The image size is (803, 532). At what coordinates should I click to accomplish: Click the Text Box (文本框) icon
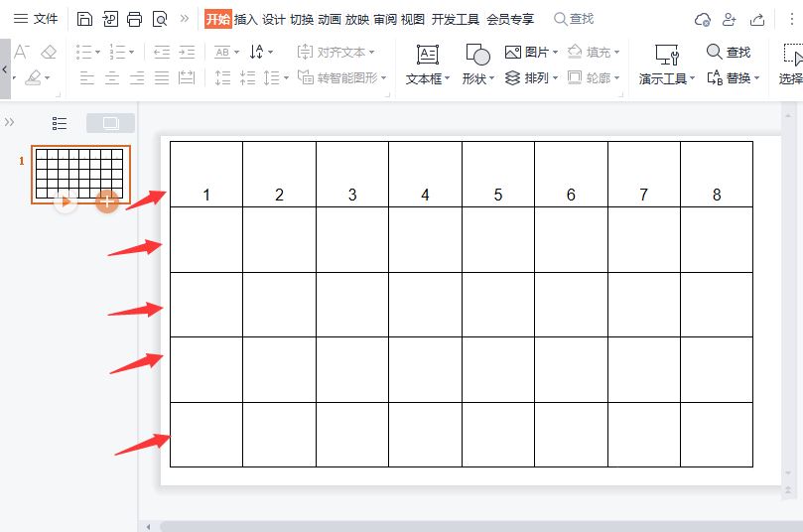(427, 55)
